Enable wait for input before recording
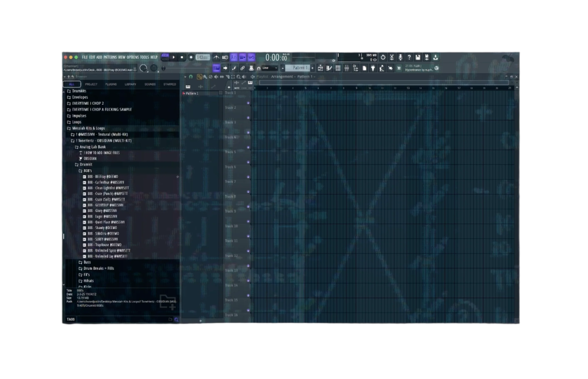588x379 pixels. pyautogui.click(x=225, y=57)
